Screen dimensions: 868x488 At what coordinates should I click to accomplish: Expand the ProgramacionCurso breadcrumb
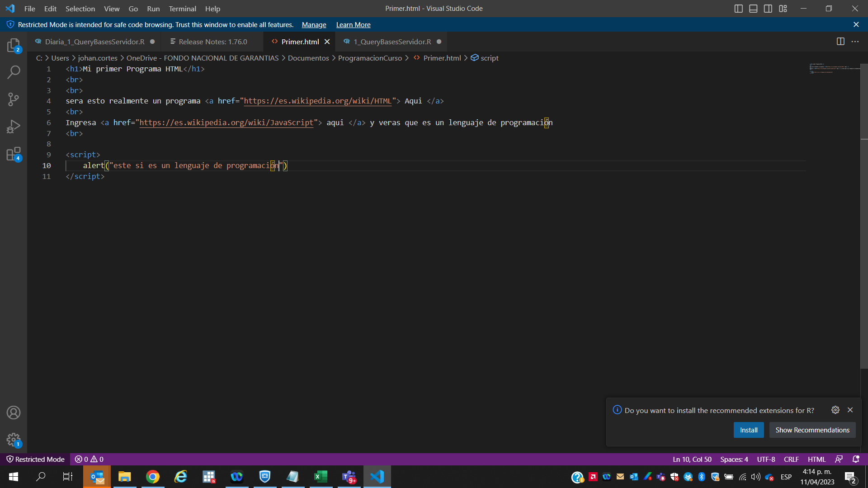click(x=370, y=58)
